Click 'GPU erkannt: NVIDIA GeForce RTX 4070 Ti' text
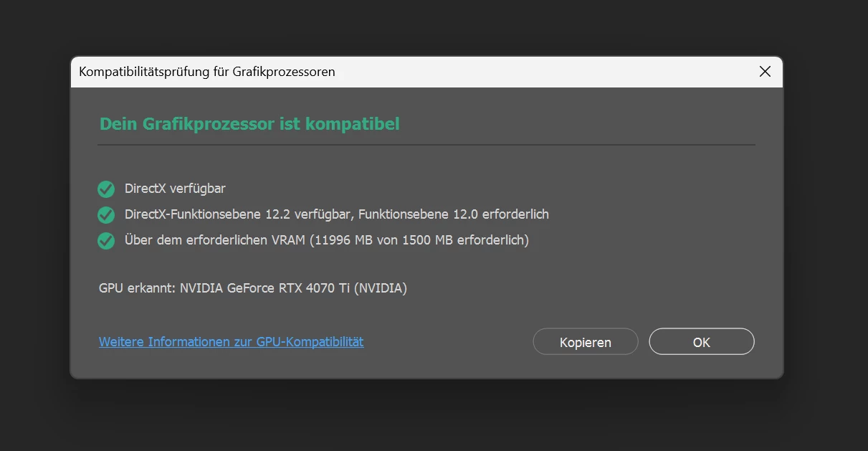Screen dimensions: 868x451 pos(253,288)
